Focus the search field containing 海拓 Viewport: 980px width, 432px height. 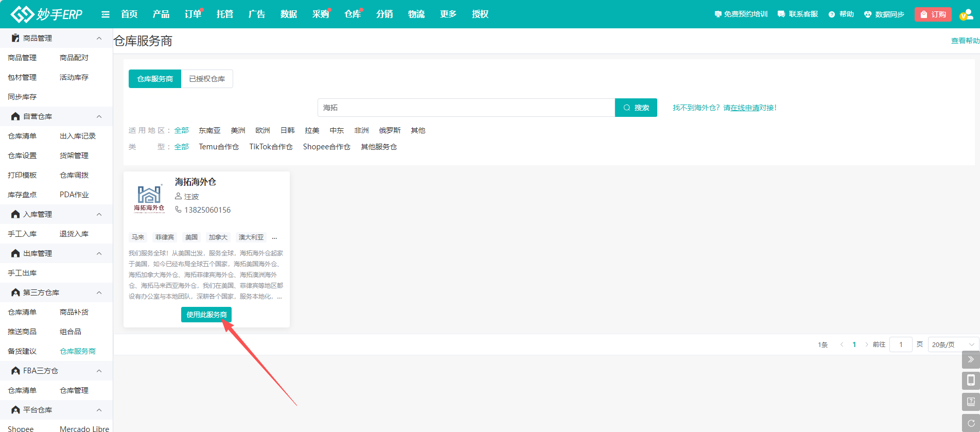[466, 108]
